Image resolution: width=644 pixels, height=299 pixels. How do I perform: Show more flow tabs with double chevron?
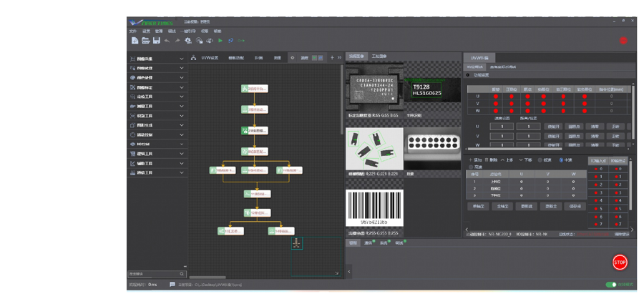click(x=339, y=58)
